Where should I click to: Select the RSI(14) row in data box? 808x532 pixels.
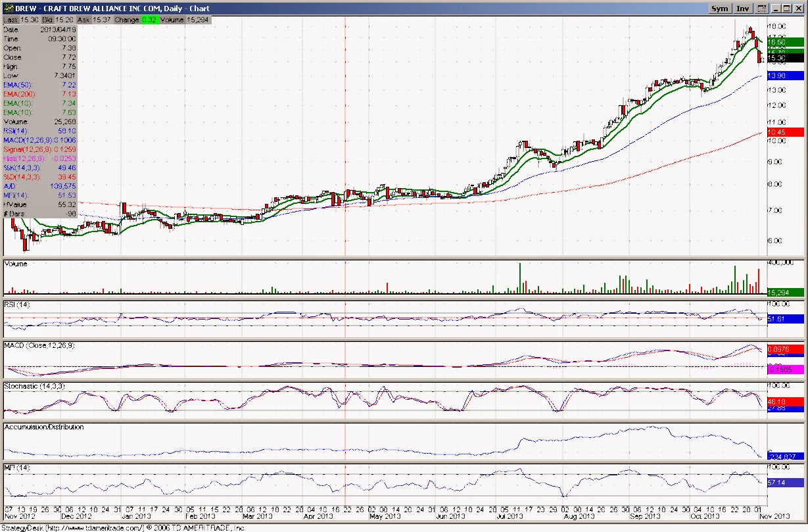pos(40,130)
